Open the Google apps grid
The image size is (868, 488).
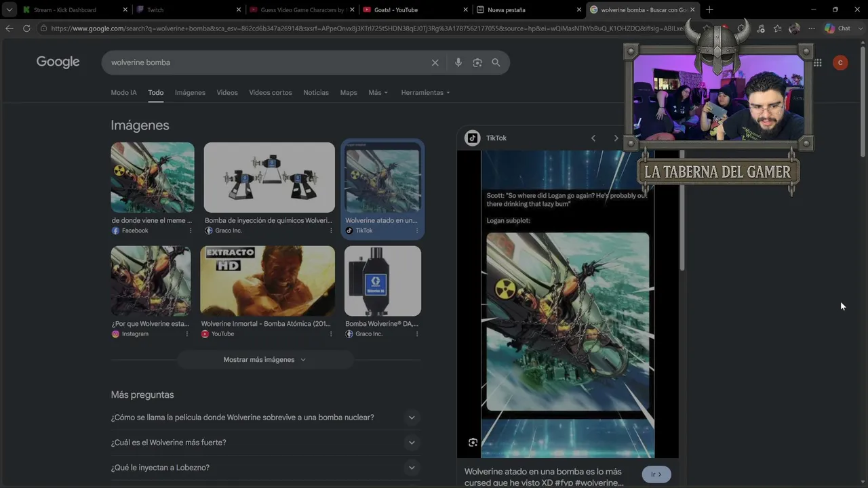818,62
